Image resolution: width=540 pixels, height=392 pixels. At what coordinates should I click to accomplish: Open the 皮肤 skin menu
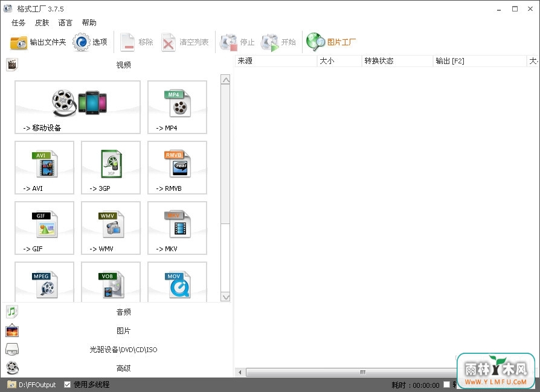(x=42, y=23)
